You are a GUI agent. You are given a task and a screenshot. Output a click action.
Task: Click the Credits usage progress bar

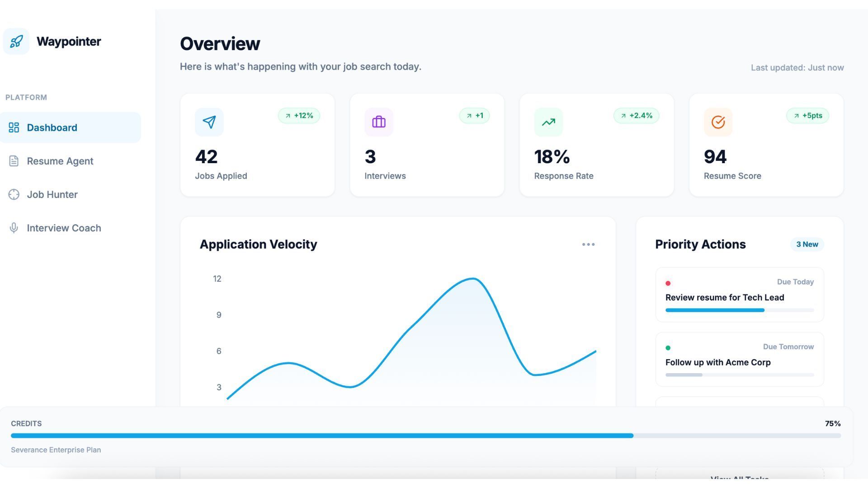pos(425,436)
